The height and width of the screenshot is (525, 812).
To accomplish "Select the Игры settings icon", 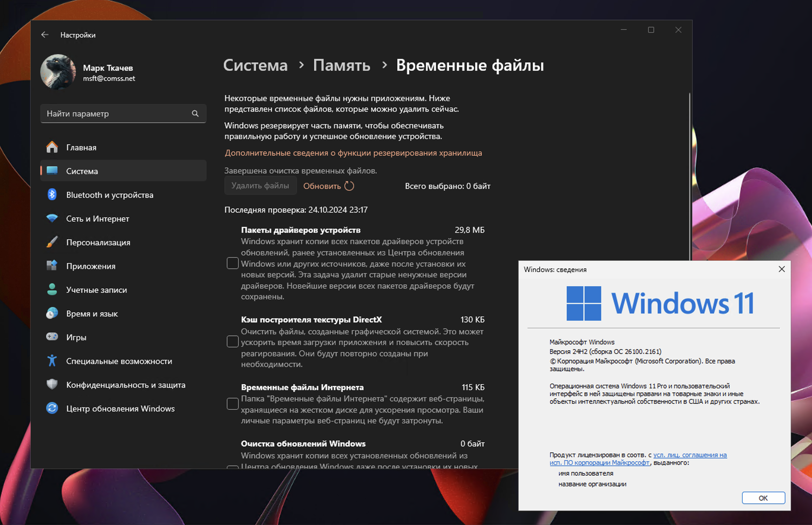I will (51, 337).
